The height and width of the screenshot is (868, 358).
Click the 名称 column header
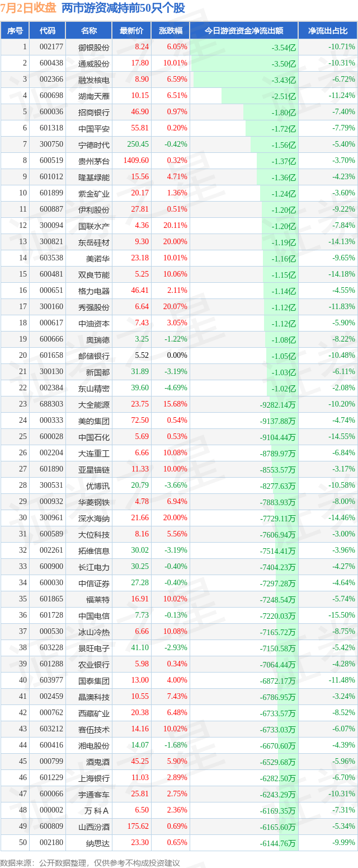pyautogui.click(x=89, y=31)
